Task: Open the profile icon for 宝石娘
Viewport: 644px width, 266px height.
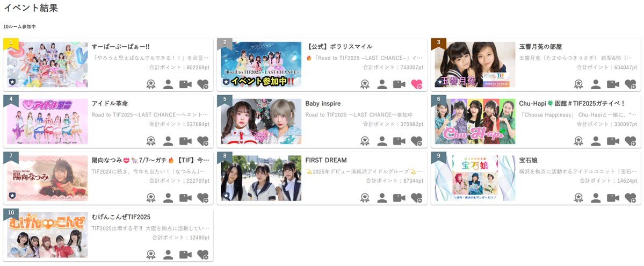Action: click(x=596, y=198)
